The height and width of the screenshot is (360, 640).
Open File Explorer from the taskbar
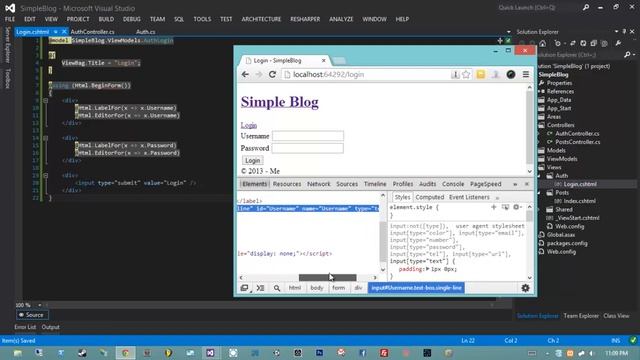(x=18, y=353)
